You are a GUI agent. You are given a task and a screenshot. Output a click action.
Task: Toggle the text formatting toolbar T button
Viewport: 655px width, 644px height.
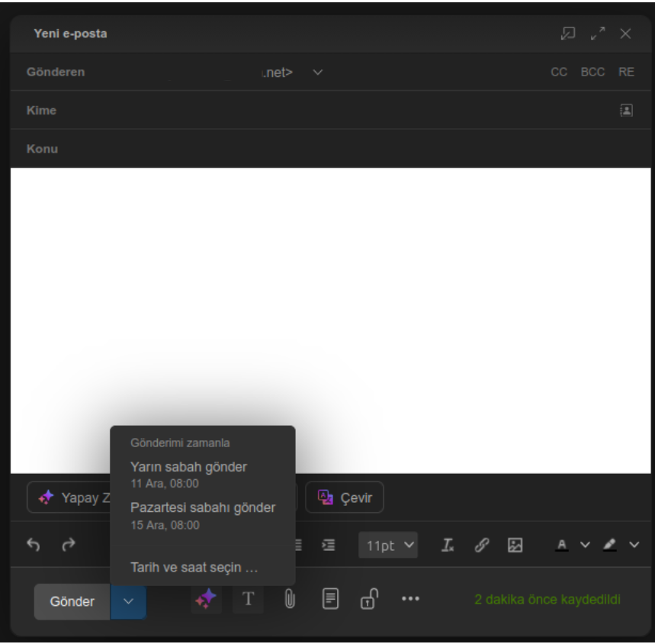click(249, 601)
